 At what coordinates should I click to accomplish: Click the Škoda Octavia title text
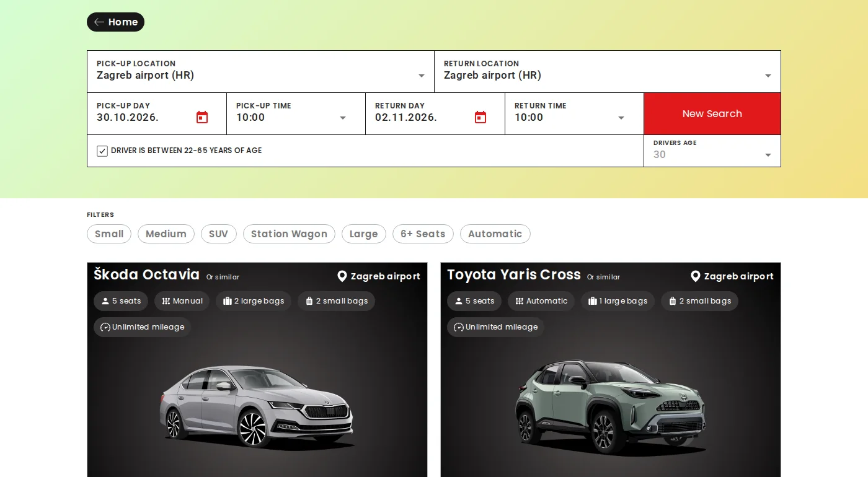point(147,274)
